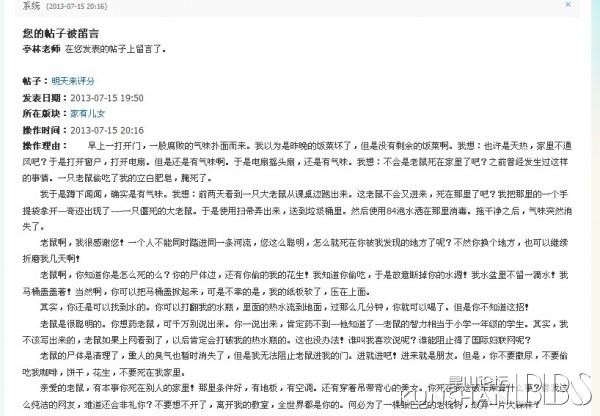This screenshot has width=600, height=416.
Task: Click the 操作理由 field label
Action: 44,146
